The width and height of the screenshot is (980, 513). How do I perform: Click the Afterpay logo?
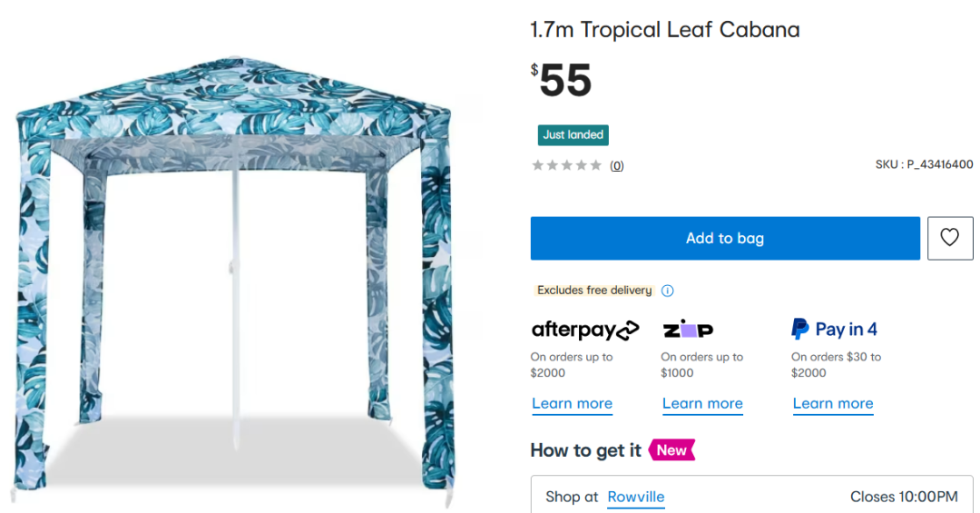click(584, 329)
